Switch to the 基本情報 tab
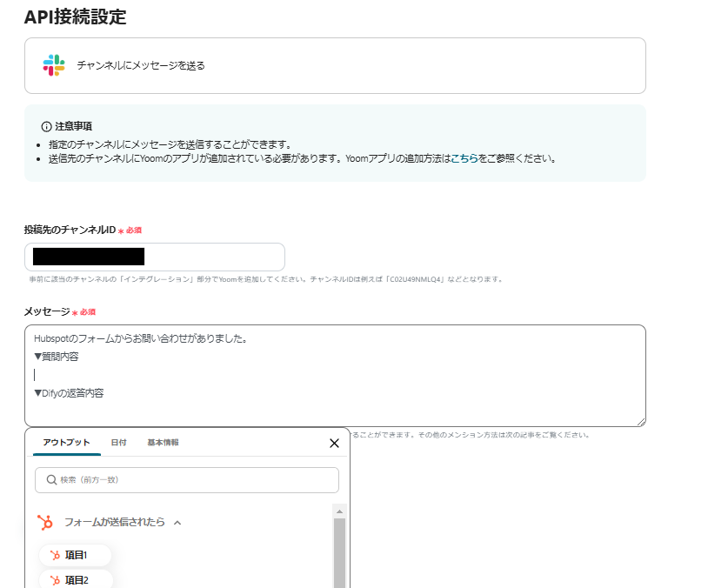This screenshot has width=708, height=588. click(163, 443)
